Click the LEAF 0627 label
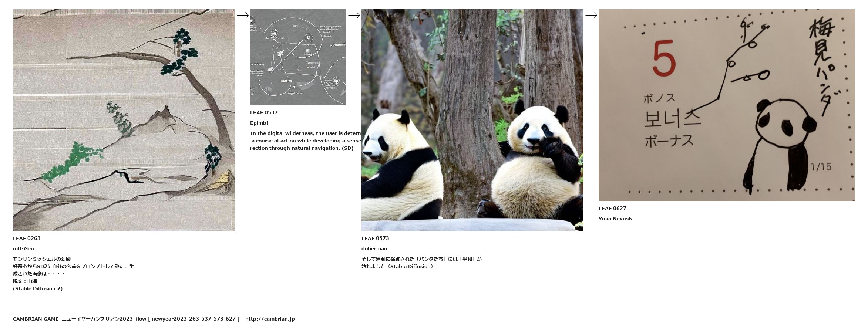 (612, 208)
